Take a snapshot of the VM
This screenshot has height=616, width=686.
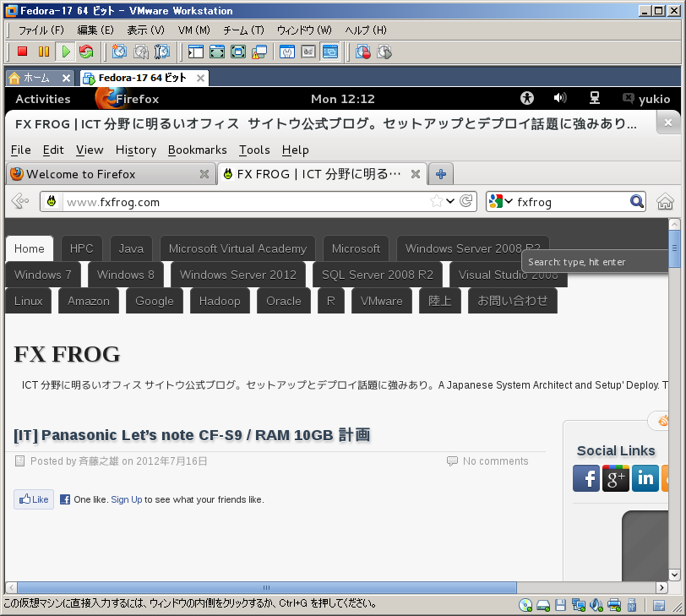tap(119, 52)
